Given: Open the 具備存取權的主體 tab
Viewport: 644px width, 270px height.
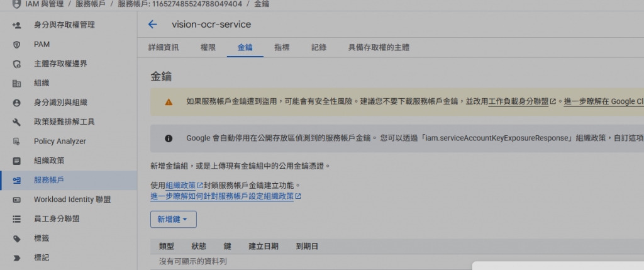Looking at the screenshot, I should (379, 48).
